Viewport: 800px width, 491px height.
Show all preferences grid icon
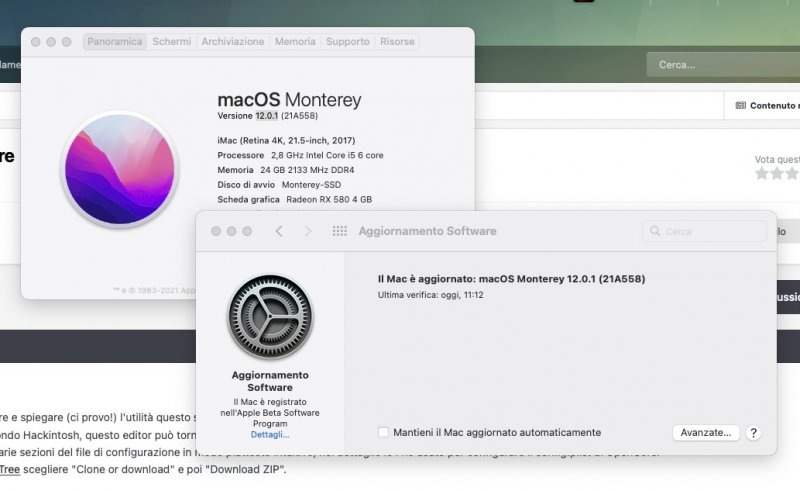(340, 231)
